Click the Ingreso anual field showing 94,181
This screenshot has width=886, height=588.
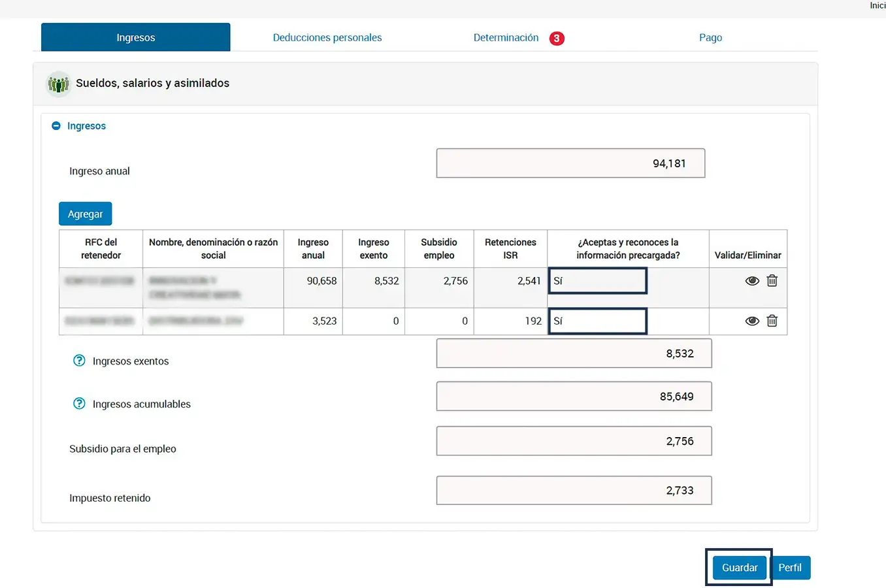click(x=570, y=163)
